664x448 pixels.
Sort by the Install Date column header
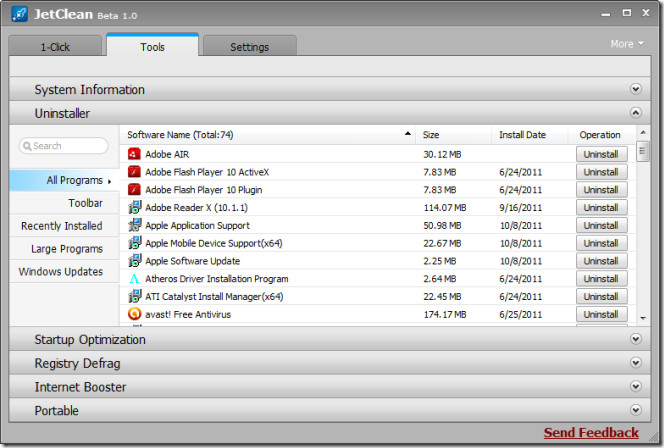529,135
